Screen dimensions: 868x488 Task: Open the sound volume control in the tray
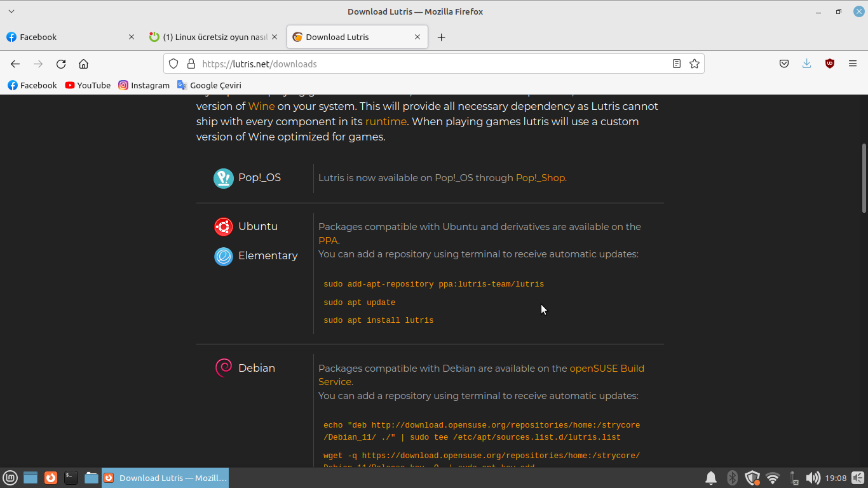[x=812, y=478]
